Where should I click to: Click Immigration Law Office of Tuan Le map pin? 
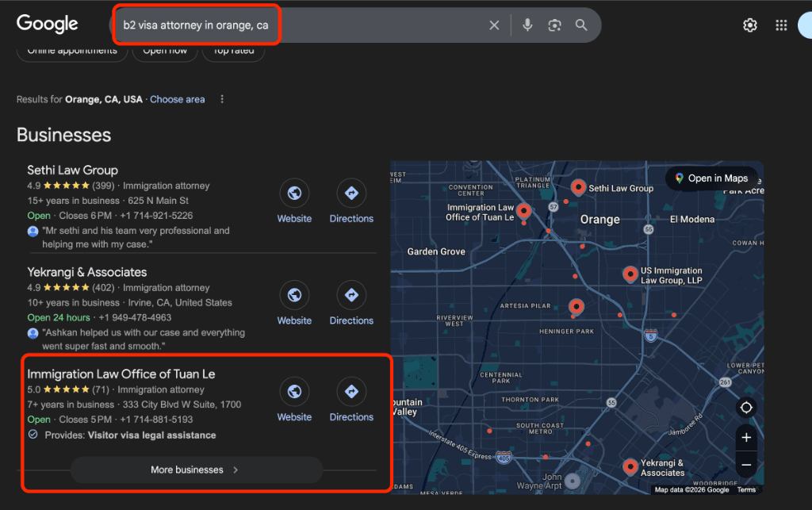[x=524, y=211]
